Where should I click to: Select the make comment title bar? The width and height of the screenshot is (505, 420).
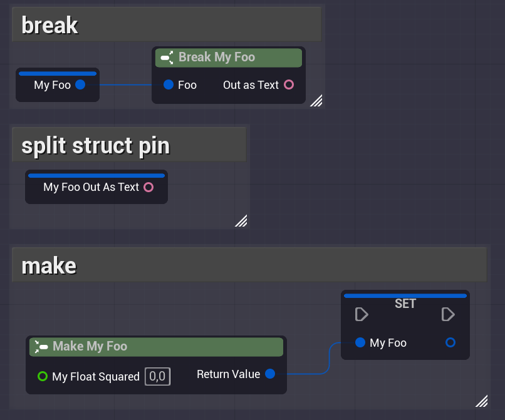[249, 265]
